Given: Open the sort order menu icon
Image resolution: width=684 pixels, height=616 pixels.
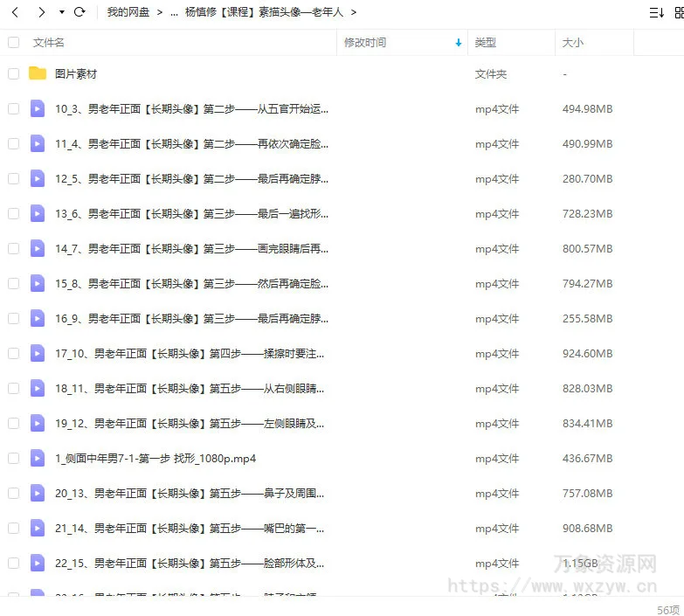Looking at the screenshot, I should (x=657, y=12).
